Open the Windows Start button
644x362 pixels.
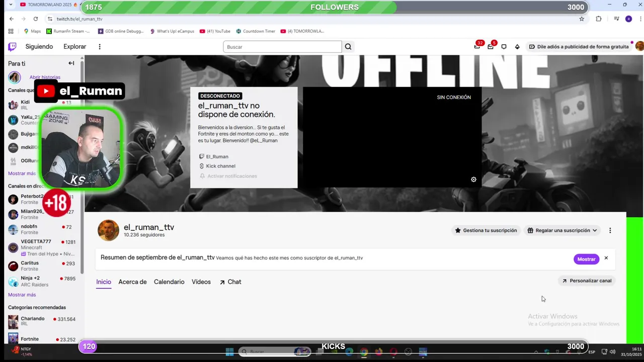(229, 352)
